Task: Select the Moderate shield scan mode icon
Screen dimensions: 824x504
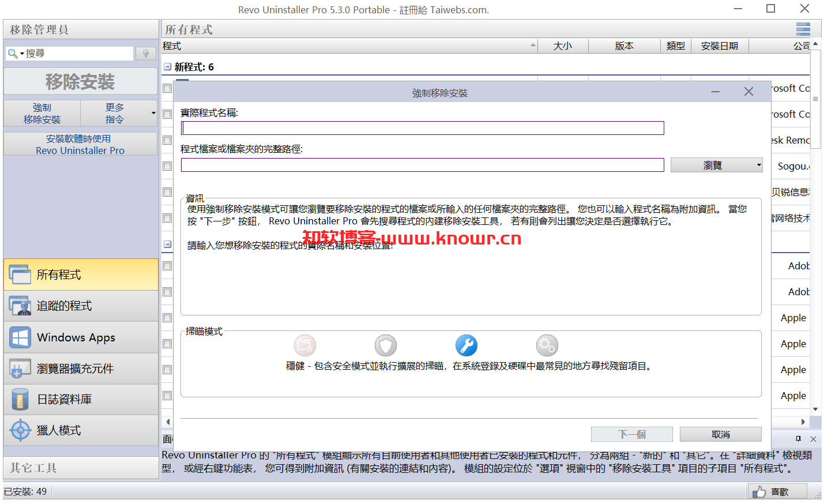Action: 386,345
